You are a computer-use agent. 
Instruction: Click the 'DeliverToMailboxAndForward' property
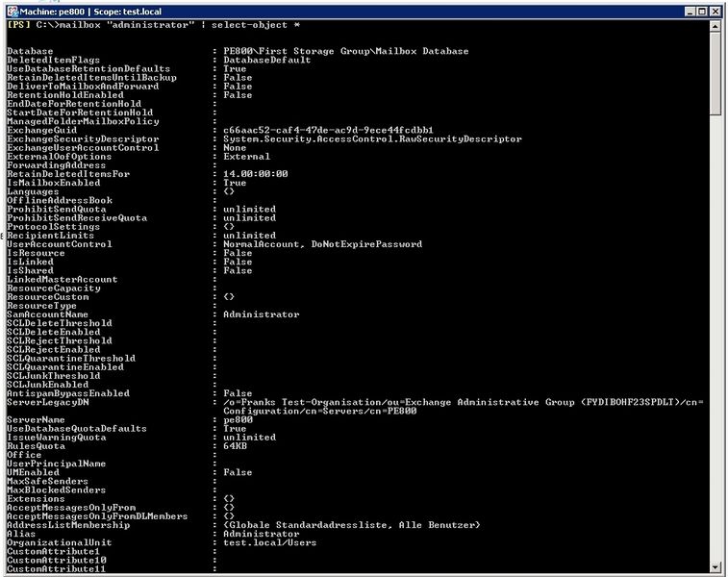[x=83, y=87]
